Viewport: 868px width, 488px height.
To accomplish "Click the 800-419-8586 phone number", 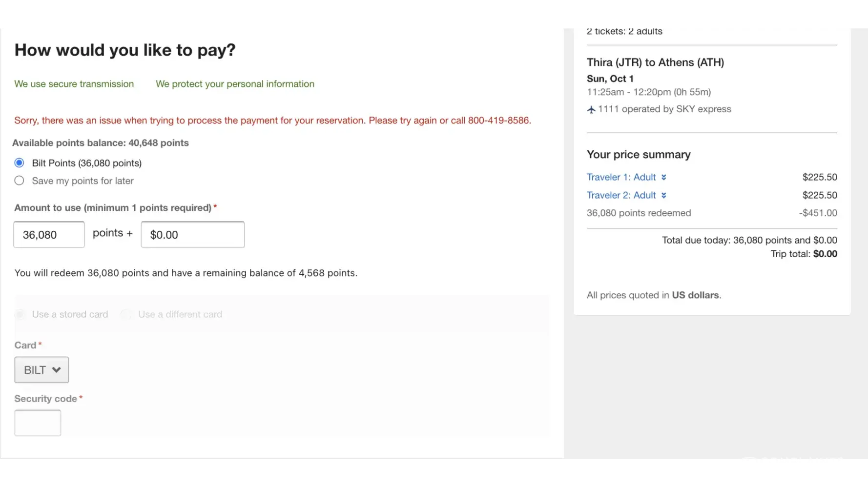I will coord(498,121).
